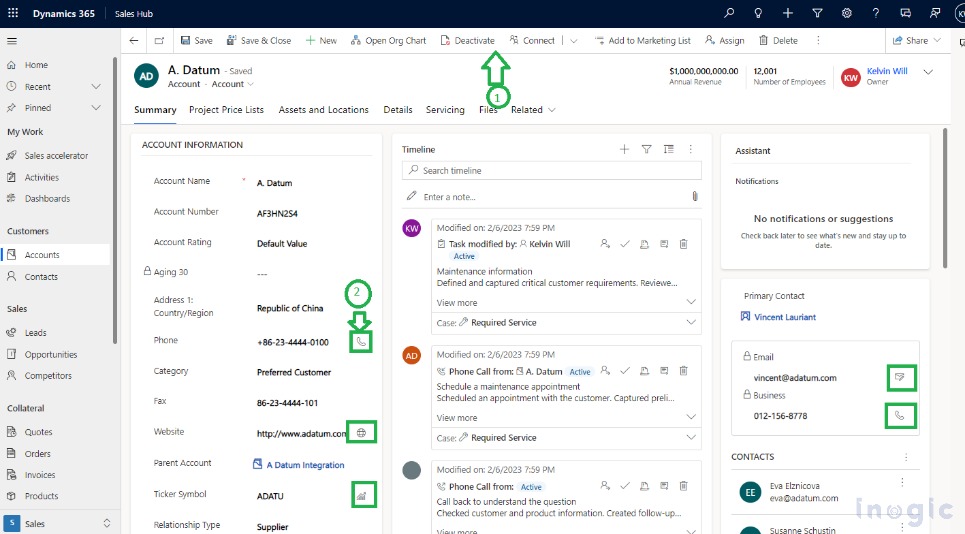This screenshot has height=534, width=965.
Task: Click Save & Close
Action: pyautogui.click(x=258, y=41)
